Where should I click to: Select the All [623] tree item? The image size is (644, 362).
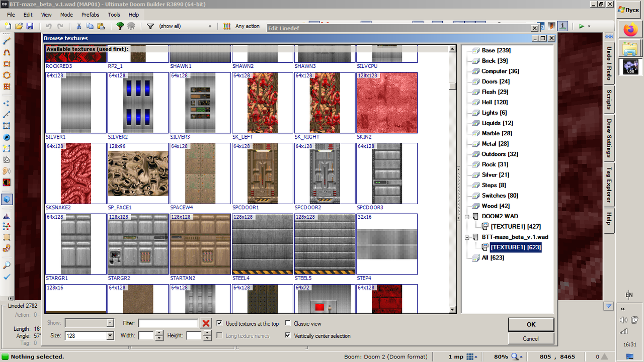(493, 257)
